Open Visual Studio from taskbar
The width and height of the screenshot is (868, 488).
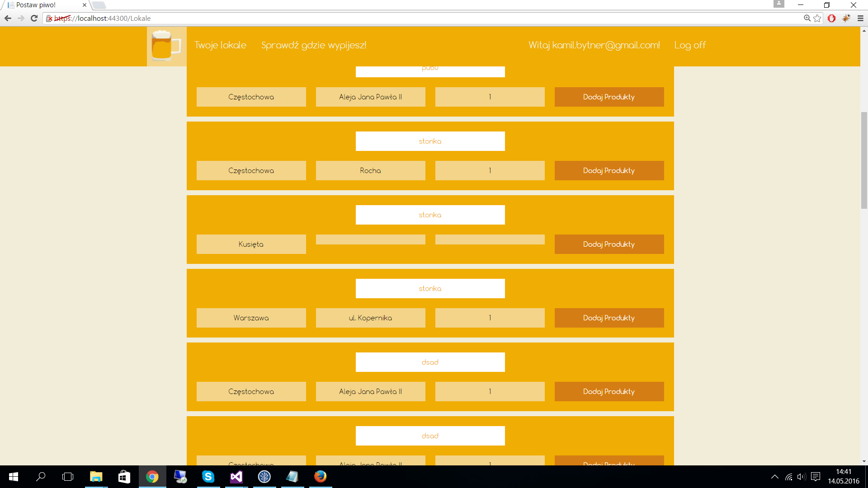(x=236, y=477)
